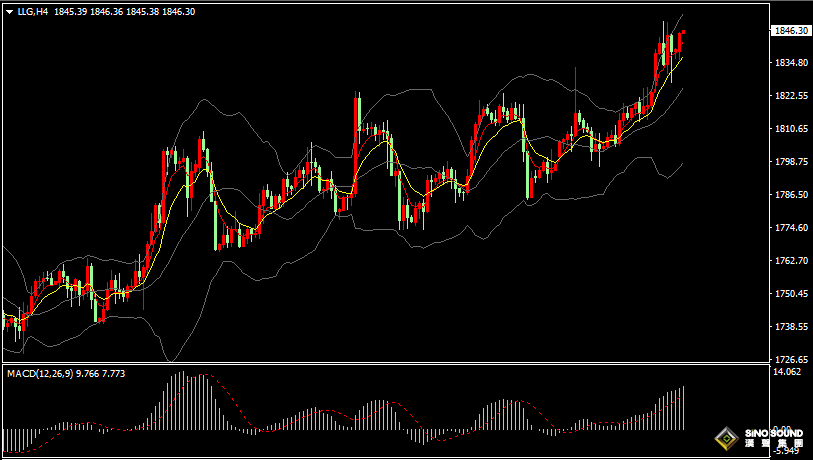
Task: Click the 1738.55 price axis label
Action: pyautogui.click(x=790, y=327)
